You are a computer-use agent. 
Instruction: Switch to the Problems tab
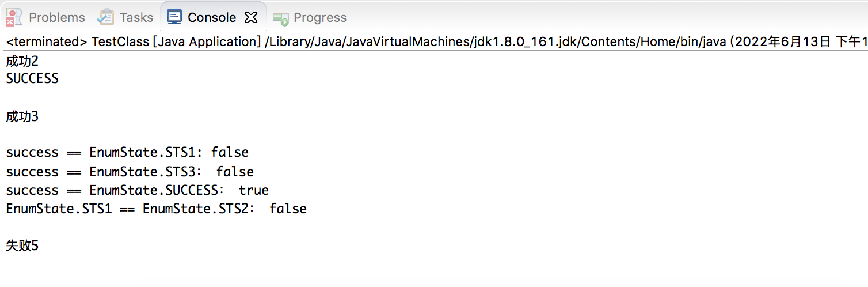pyautogui.click(x=56, y=17)
